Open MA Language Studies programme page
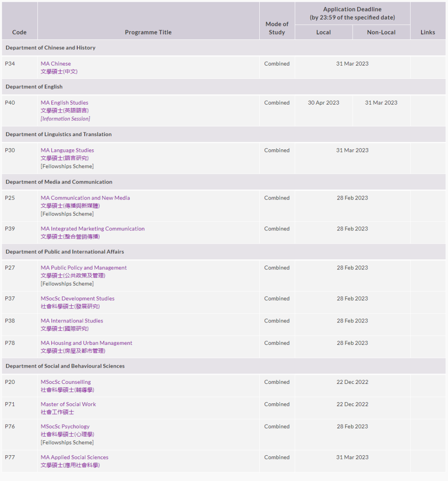The width and height of the screenshot is (448, 481). tap(67, 150)
